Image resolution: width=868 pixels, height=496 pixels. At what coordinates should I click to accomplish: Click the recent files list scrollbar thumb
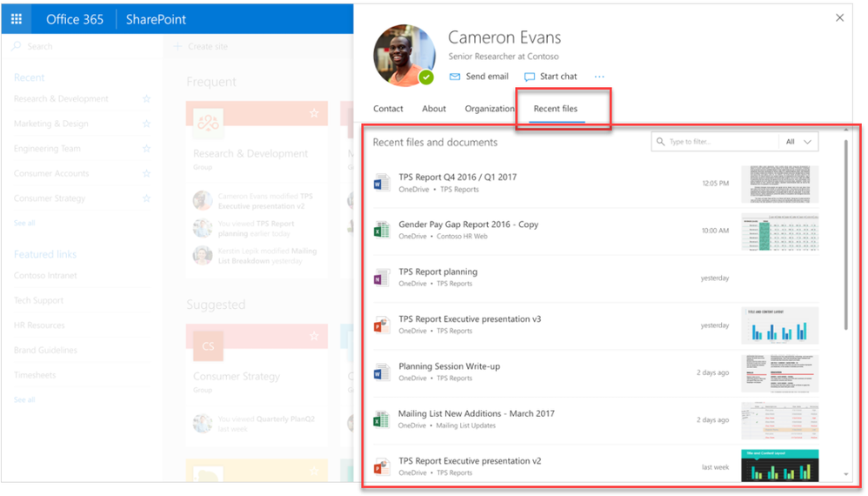click(x=845, y=235)
